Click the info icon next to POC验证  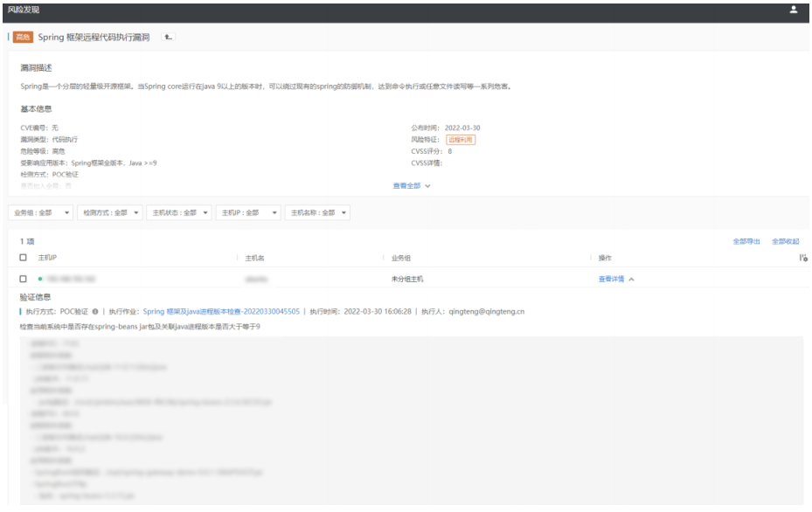click(95, 312)
